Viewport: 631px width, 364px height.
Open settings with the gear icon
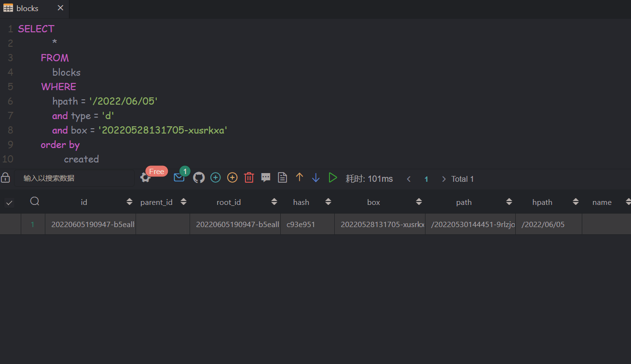click(x=145, y=178)
